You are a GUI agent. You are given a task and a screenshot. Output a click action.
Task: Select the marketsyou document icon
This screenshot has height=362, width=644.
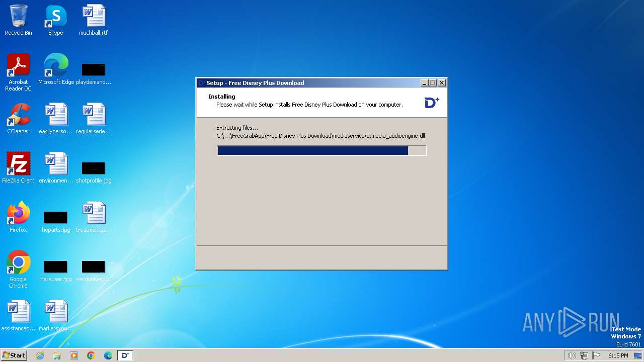click(56, 316)
